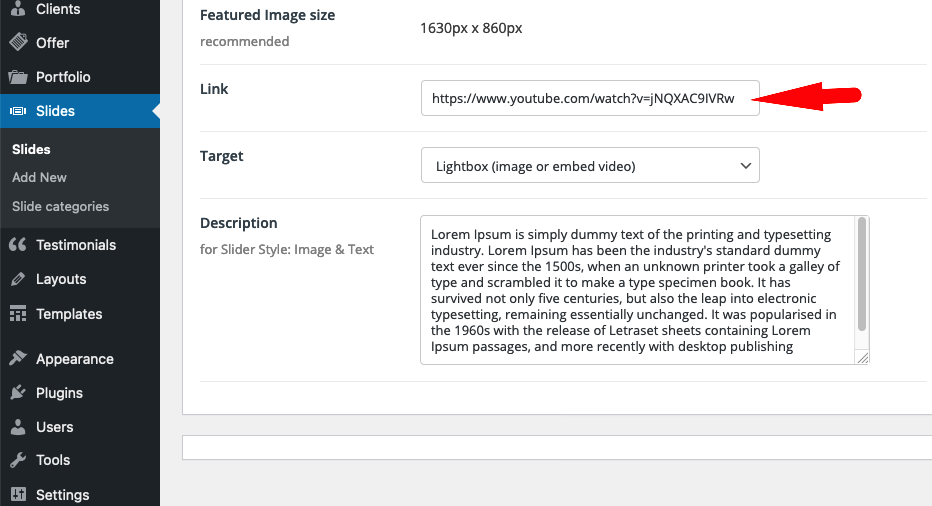Click the Clients people icon
This screenshot has height=506, width=932.
pos(18,8)
